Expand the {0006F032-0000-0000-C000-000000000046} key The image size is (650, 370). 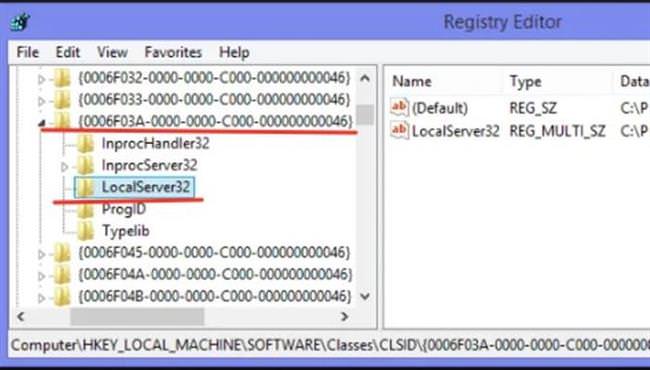[41, 79]
